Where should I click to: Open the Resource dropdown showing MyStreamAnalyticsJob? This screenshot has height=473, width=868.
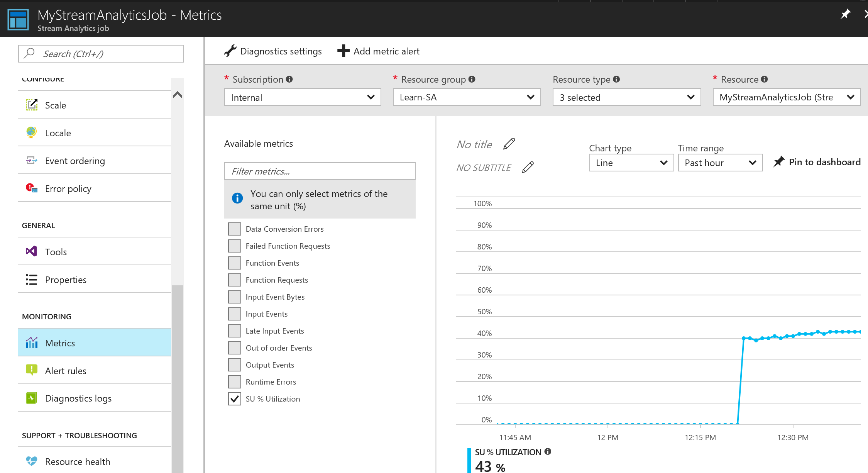pyautogui.click(x=787, y=97)
